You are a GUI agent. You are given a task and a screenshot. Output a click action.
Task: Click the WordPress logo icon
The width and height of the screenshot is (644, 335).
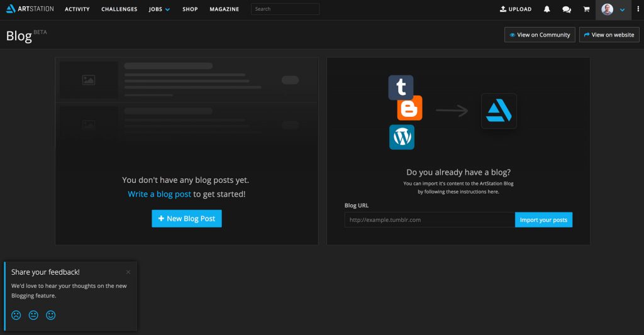pyautogui.click(x=402, y=137)
